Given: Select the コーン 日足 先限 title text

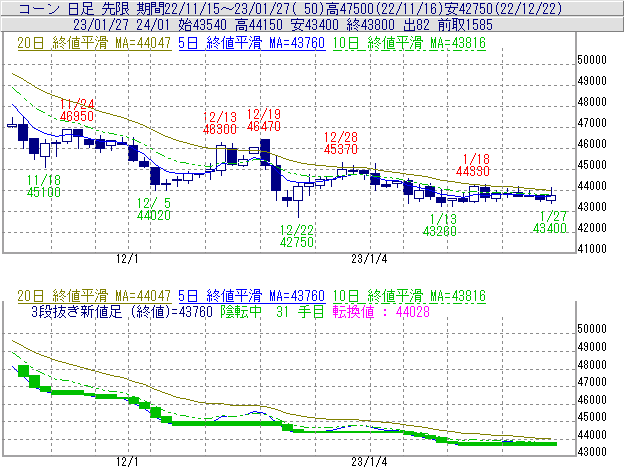Looking at the screenshot, I should click(x=75, y=8).
